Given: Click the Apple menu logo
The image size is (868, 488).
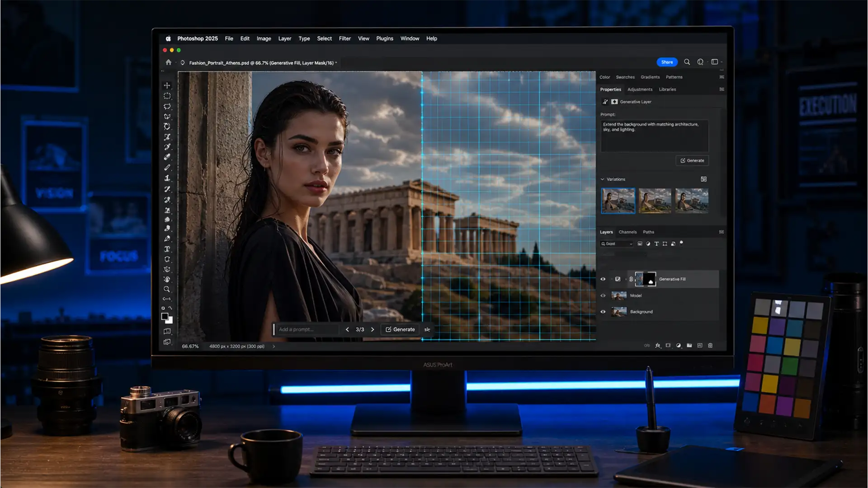Looking at the screenshot, I should (x=168, y=38).
